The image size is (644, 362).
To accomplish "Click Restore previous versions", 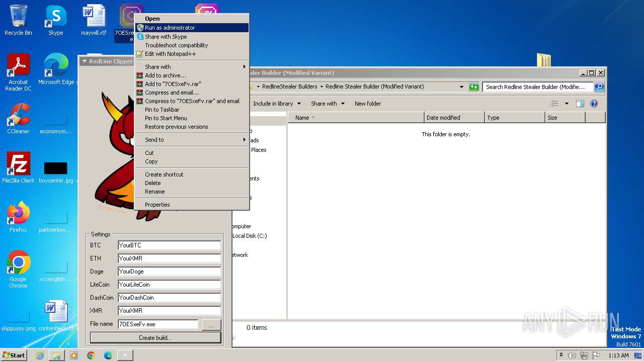I will 192,127.
